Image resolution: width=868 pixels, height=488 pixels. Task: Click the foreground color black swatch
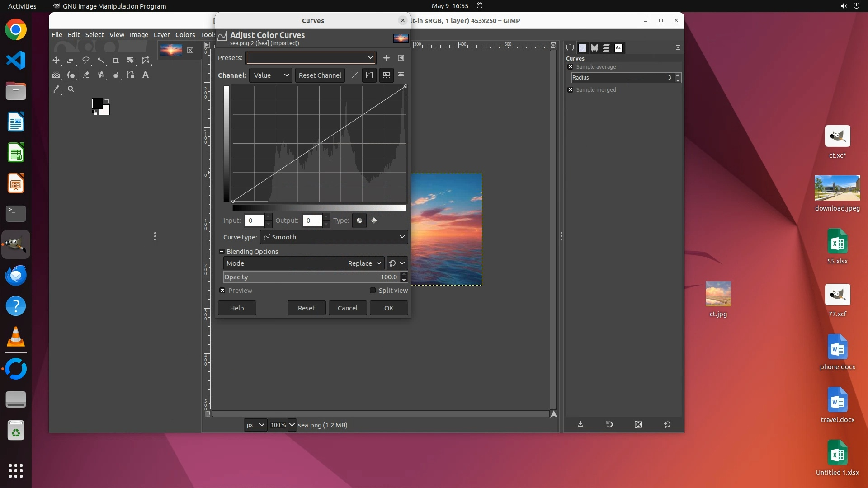pyautogui.click(x=96, y=103)
